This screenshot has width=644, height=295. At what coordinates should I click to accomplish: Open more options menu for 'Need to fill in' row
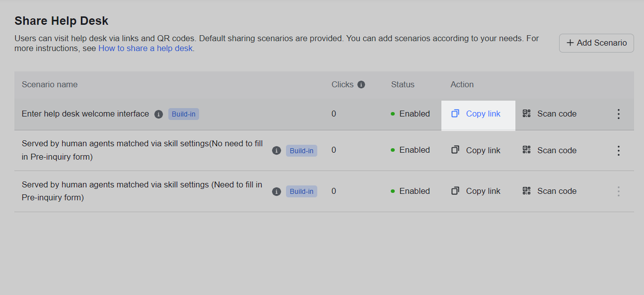pos(618,191)
